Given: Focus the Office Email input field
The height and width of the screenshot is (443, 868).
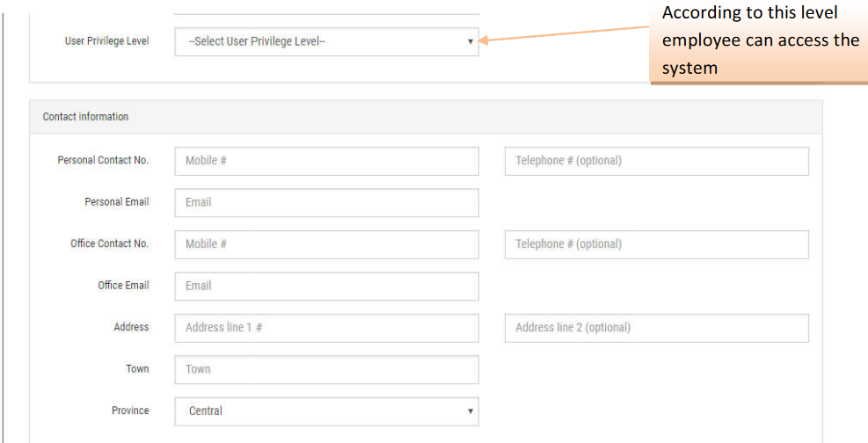Looking at the screenshot, I should point(326,286).
